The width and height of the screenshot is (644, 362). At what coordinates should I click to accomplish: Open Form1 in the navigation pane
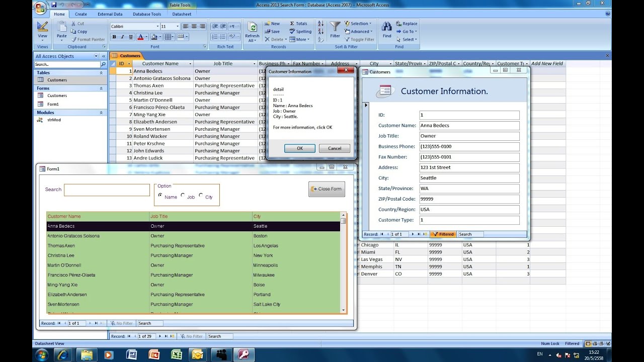[x=53, y=104]
